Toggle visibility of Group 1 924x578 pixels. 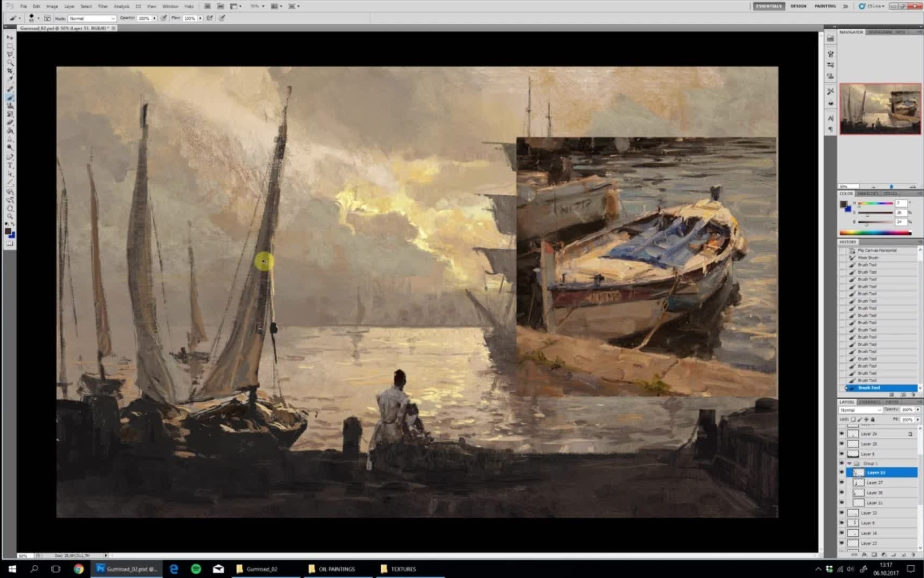842,463
